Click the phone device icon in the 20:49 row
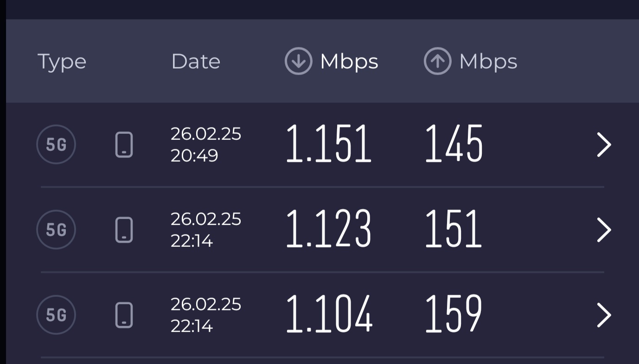639x364 pixels. pyautogui.click(x=124, y=144)
